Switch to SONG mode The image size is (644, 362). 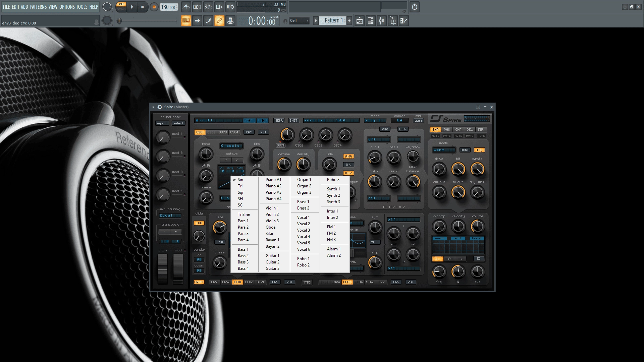click(121, 9)
